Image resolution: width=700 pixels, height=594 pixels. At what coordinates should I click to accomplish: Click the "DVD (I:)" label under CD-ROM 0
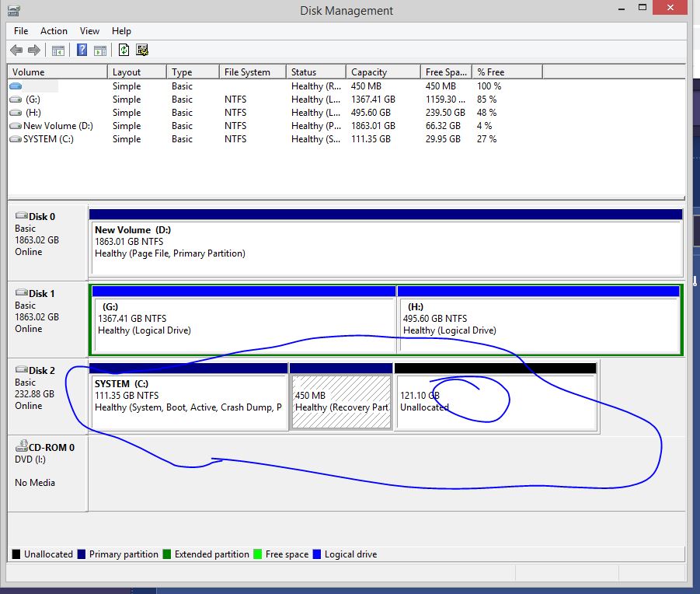point(30,459)
